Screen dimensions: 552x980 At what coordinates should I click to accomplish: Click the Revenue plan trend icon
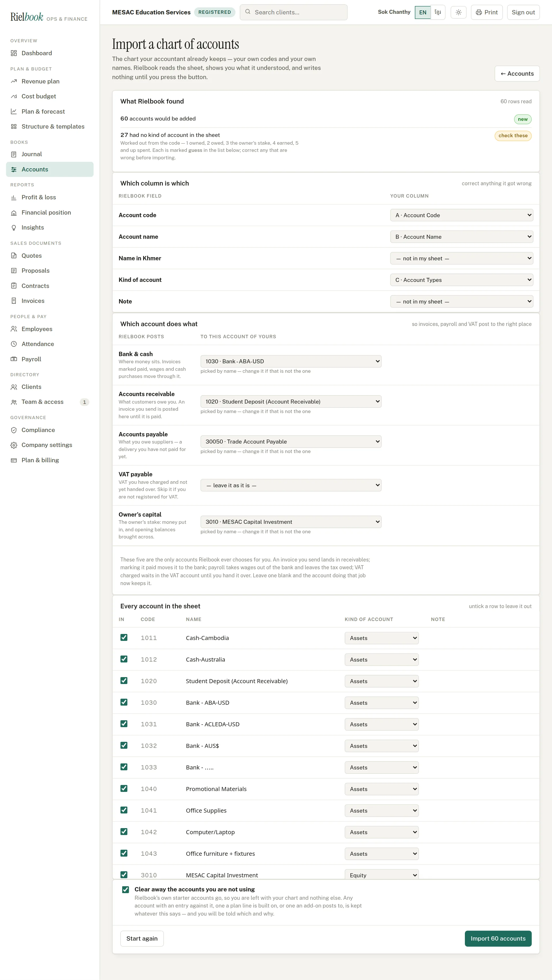click(x=14, y=81)
